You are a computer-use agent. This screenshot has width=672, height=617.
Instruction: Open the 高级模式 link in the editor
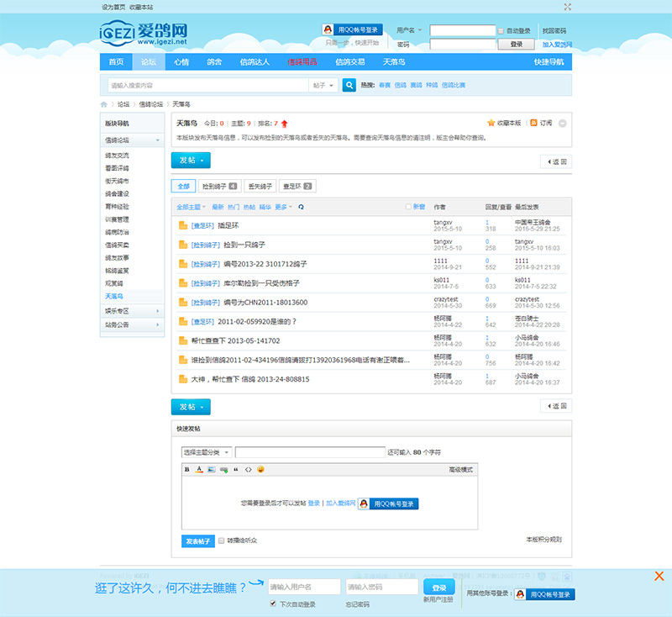click(460, 470)
